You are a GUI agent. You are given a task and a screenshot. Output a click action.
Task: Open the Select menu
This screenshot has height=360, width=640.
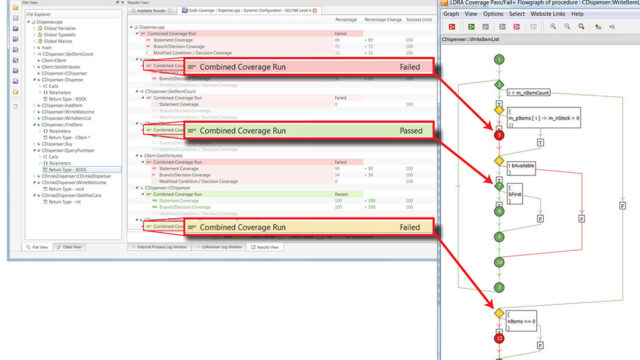click(x=517, y=14)
